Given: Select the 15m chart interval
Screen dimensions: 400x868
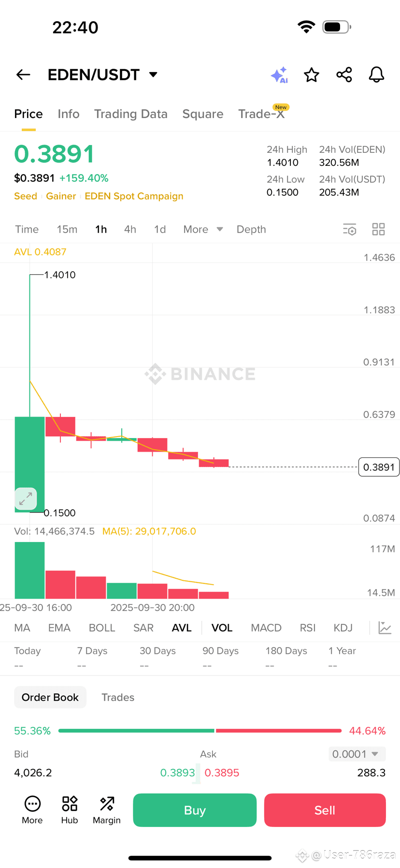Looking at the screenshot, I should click(67, 229).
